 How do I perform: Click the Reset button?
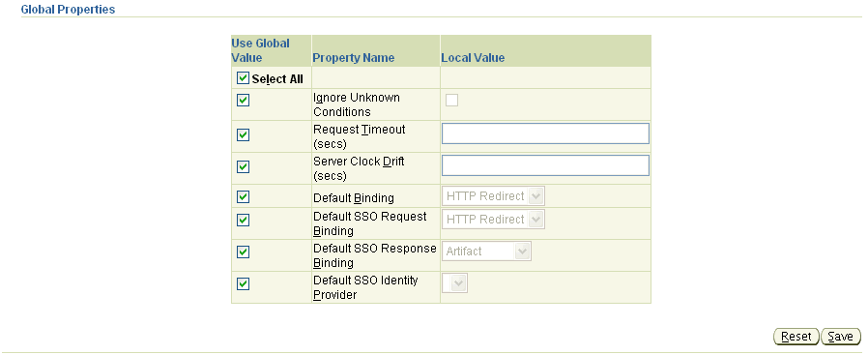point(796,337)
